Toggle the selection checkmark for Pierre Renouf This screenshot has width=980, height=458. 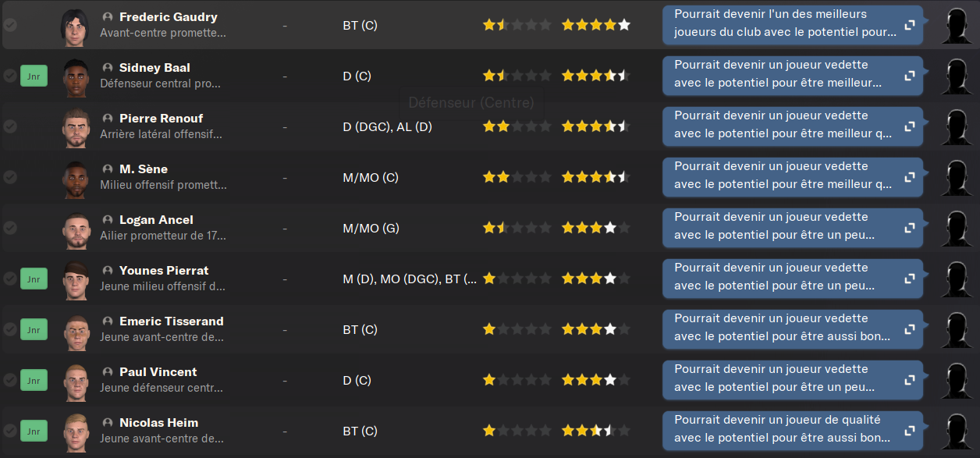10,126
